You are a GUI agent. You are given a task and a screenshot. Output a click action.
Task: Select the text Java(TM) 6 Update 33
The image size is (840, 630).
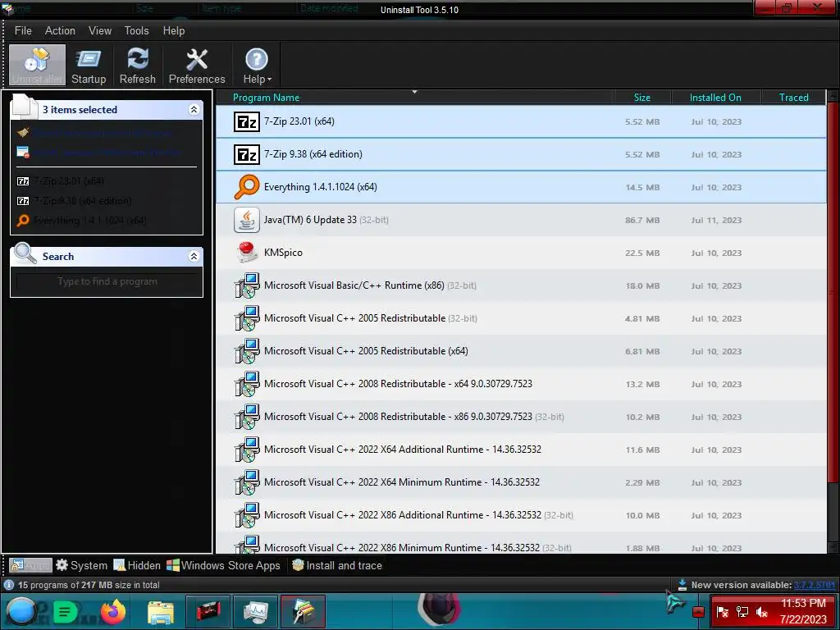click(310, 220)
